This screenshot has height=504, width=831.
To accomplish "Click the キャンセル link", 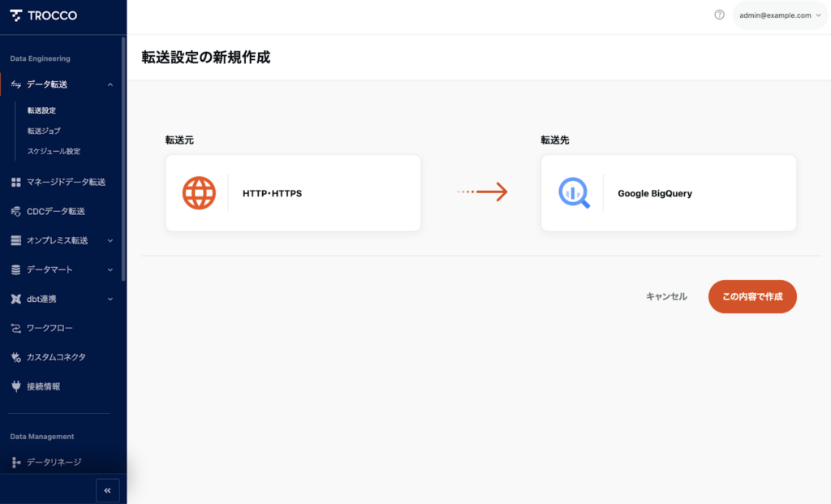I will pos(666,297).
